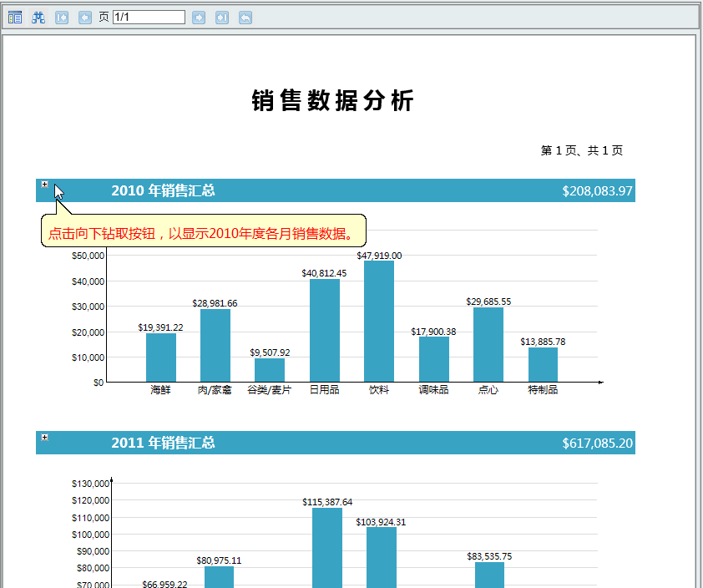Click the red drill-down hint tooltip
The image size is (703, 588).
(x=204, y=231)
